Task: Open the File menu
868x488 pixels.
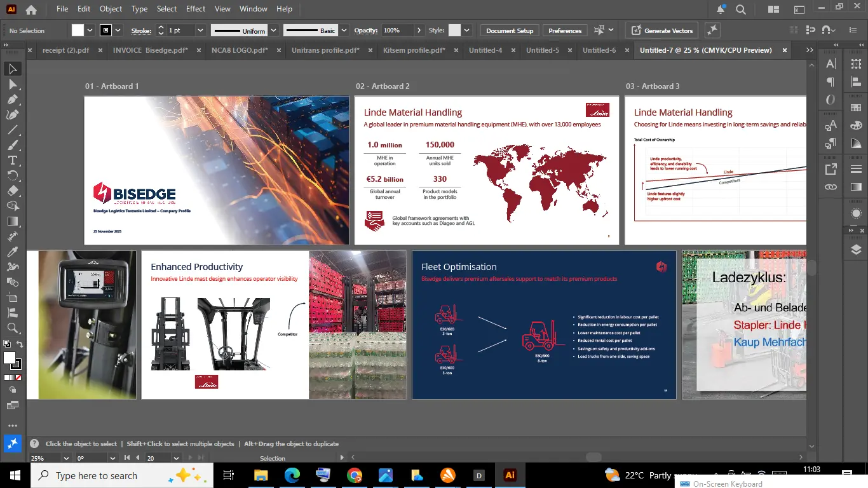Action: click(62, 9)
